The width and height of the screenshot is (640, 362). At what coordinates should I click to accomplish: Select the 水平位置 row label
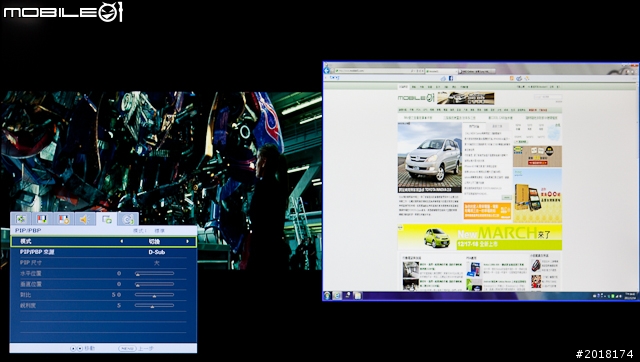pos(31,273)
